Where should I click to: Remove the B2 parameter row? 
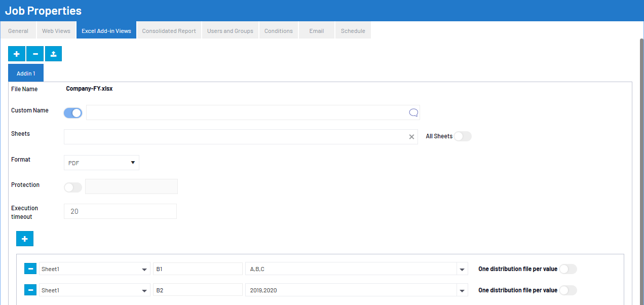[x=30, y=290]
